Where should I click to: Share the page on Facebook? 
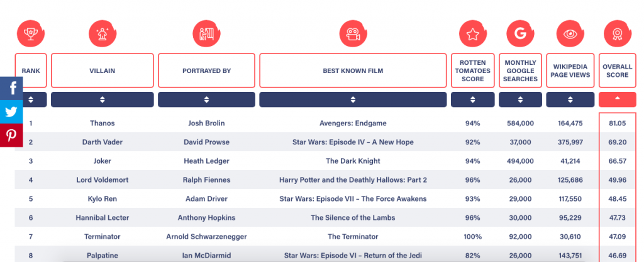point(11,89)
